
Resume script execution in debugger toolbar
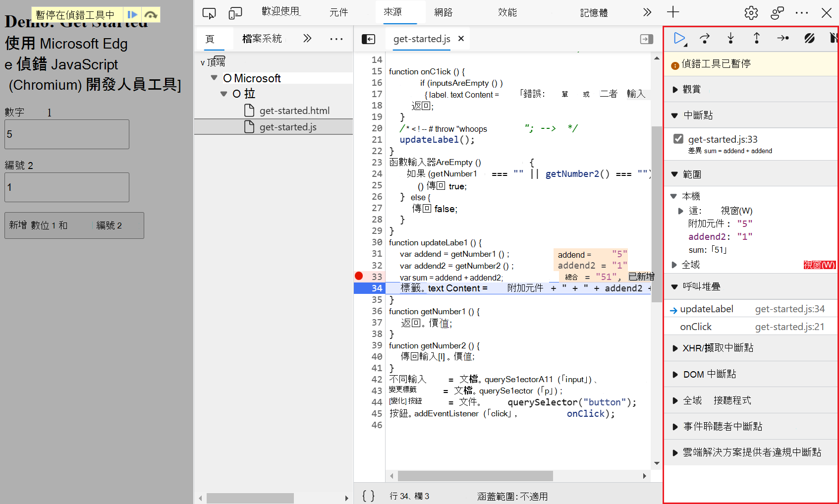[x=679, y=38]
